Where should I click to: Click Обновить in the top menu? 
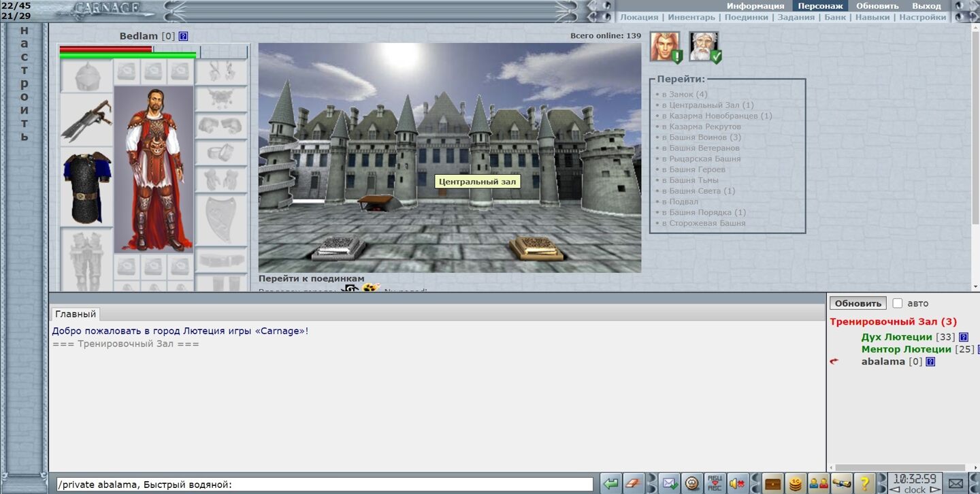pyautogui.click(x=877, y=5)
